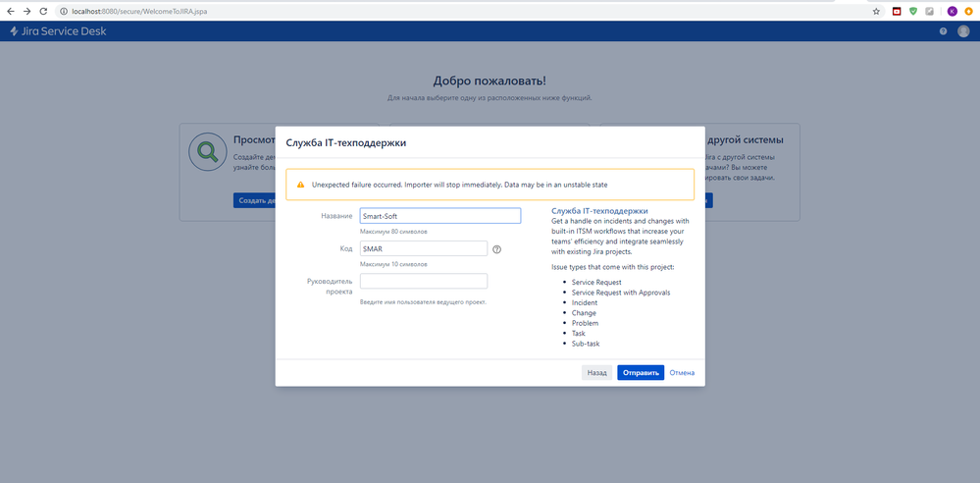Reload the page with the refresh icon

(43, 11)
